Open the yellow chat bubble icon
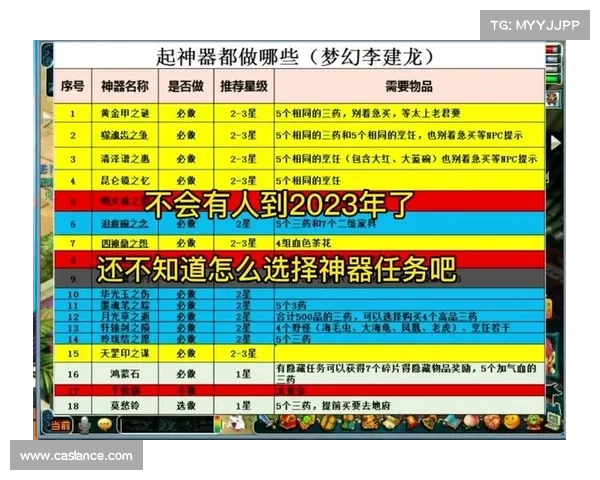 [x=105, y=424]
